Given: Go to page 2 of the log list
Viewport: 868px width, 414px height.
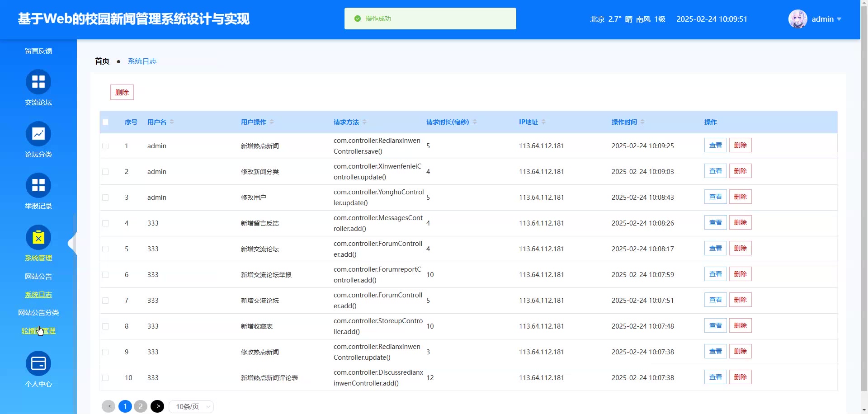Looking at the screenshot, I should pos(141,406).
